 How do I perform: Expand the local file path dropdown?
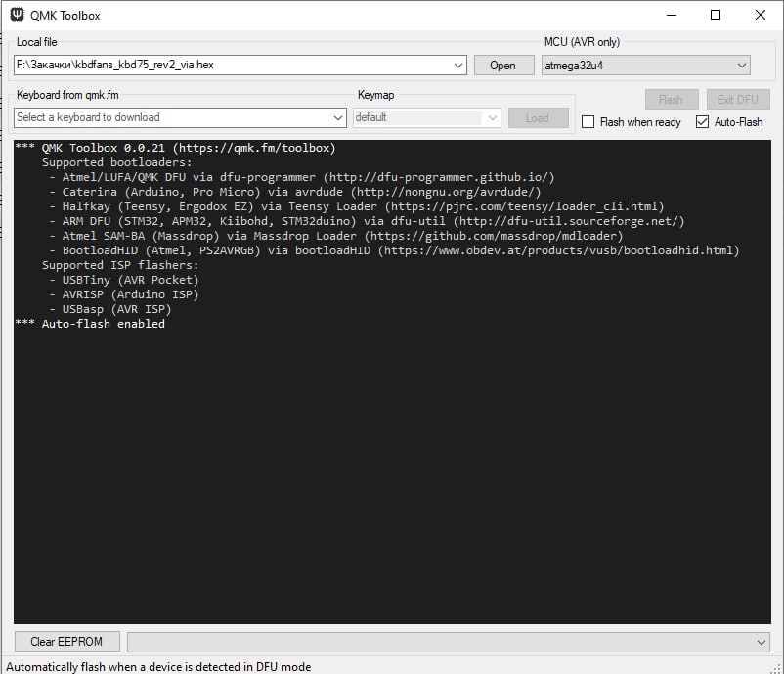click(x=458, y=66)
